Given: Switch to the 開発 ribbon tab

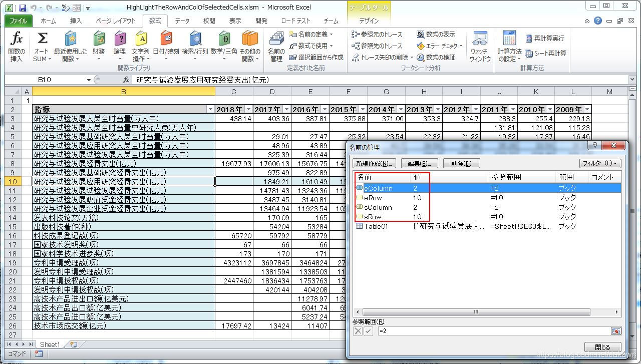Looking at the screenshot, I should 261,21.
